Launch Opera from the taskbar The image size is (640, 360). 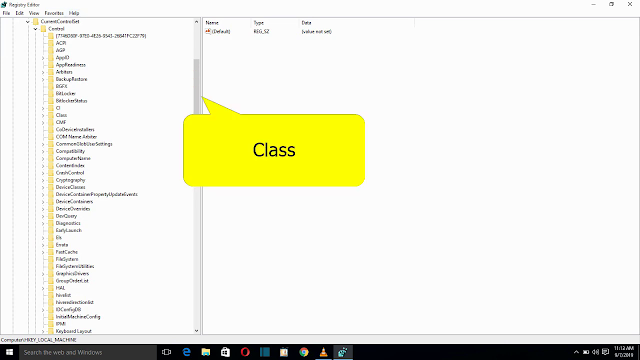(x=245, y=352)
